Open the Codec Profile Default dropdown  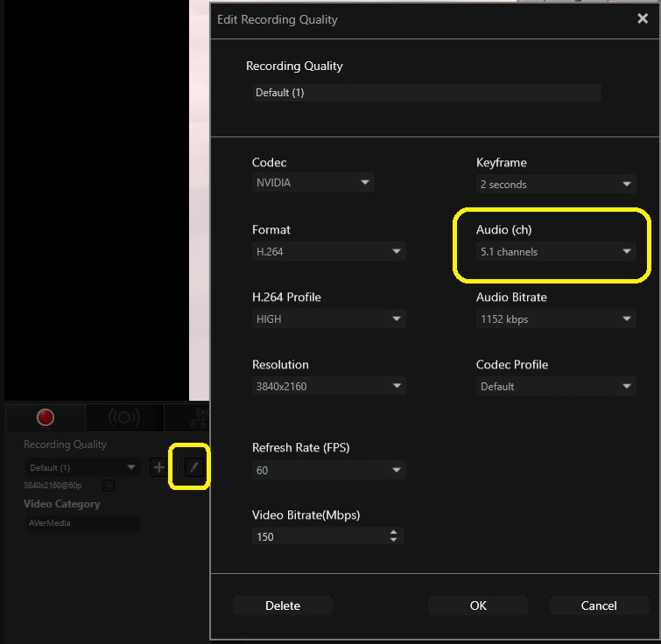pos(555,386)
